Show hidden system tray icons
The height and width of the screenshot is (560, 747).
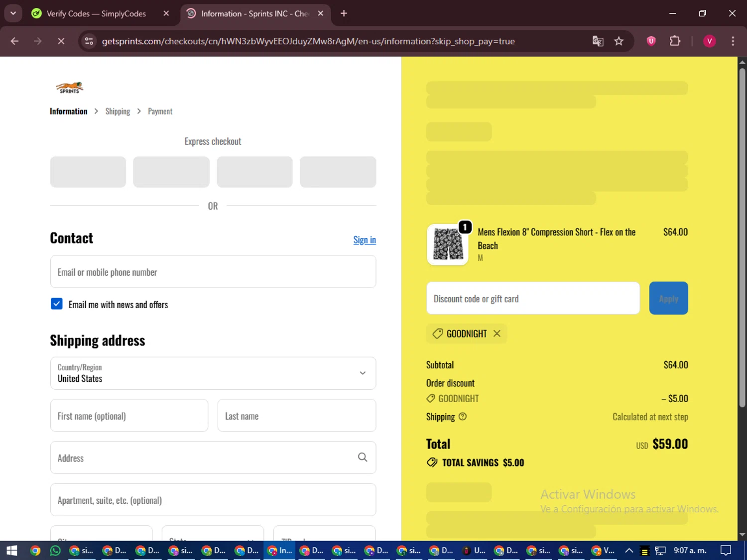(x=629, y=551)
